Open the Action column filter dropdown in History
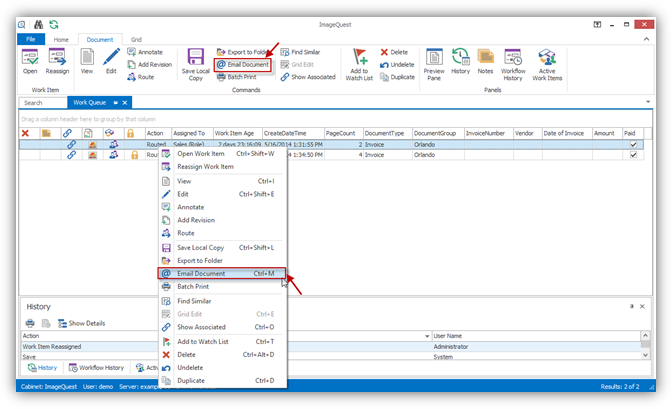The height and width of the screenshot is (409, 672). [x=427, y=336]
